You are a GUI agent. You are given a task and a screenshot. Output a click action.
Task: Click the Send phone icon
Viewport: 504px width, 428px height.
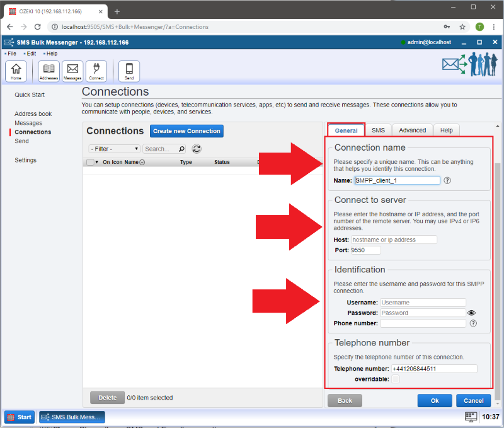tap(129, 71)
